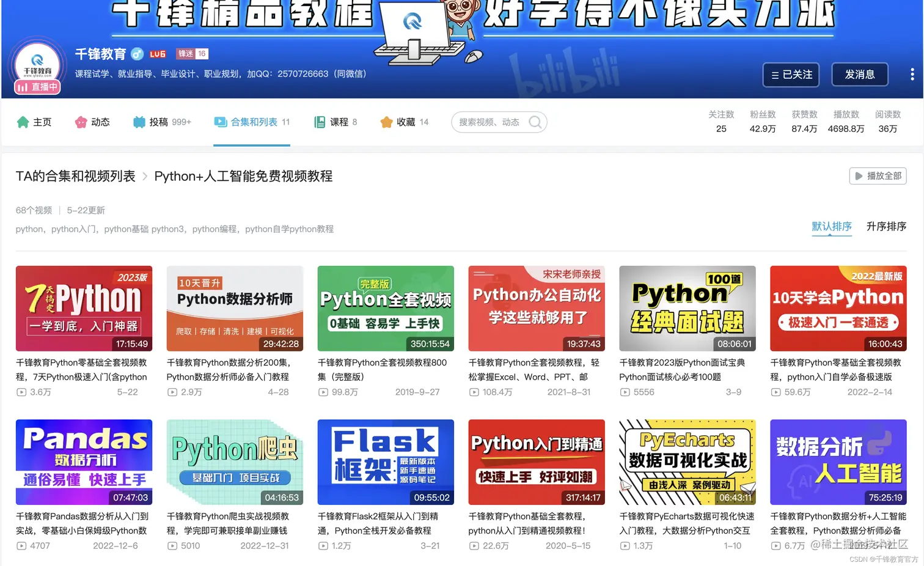This screenshot has height=566, width=924.
Task: Click the LV6 level icon beside 千锋教育
Action: (x=157, y=54)
